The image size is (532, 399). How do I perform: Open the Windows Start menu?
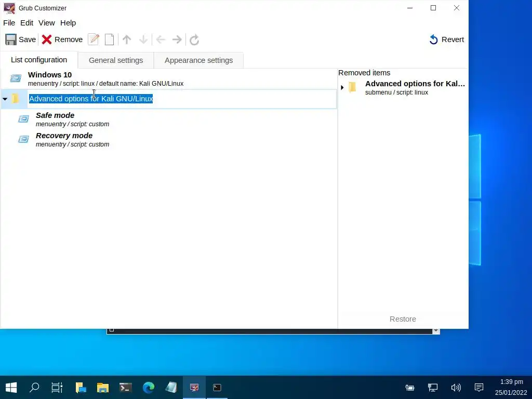[11, 388]
